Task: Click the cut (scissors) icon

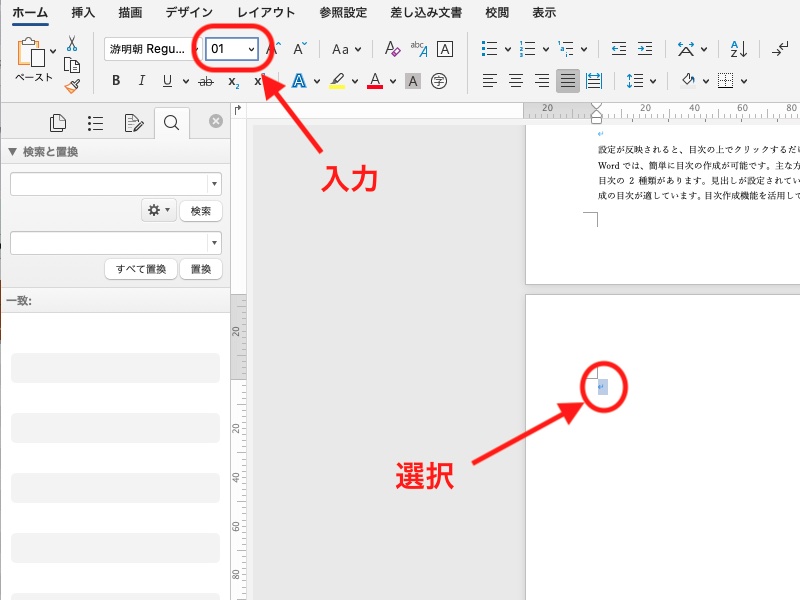Action: (x=72, y=43)
